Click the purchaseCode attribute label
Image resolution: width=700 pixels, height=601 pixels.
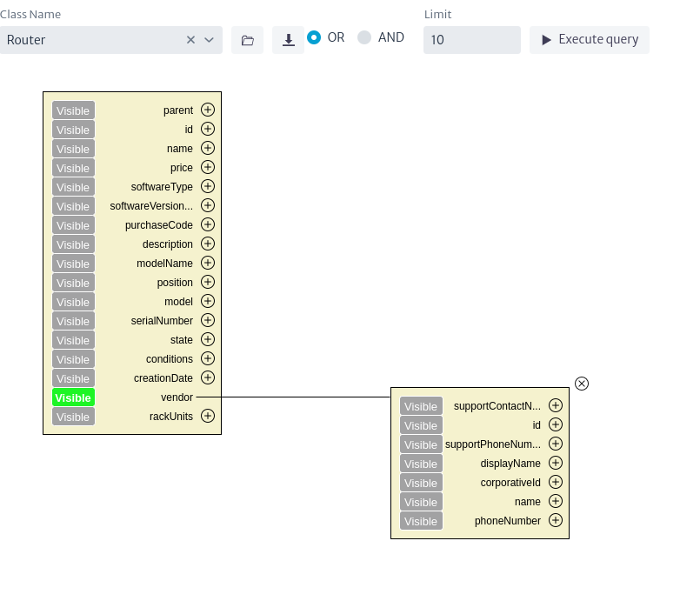pyautogui.click(x=159, y=225)
